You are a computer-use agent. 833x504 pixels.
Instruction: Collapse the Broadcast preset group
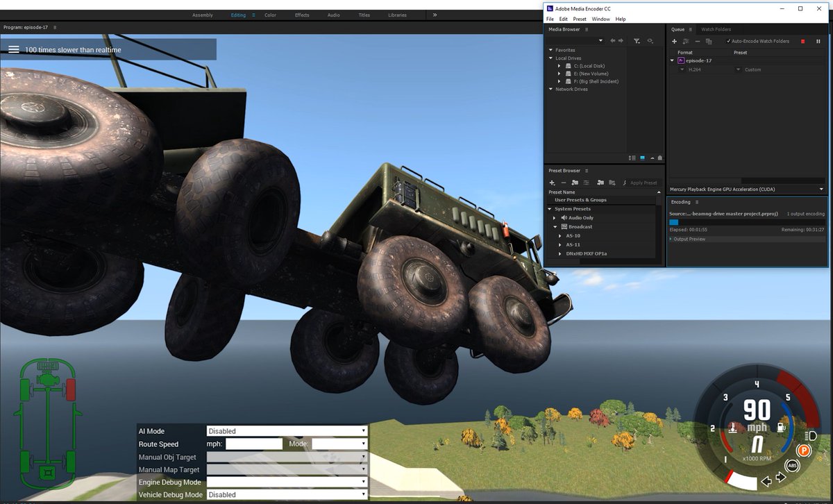point(555,227)
